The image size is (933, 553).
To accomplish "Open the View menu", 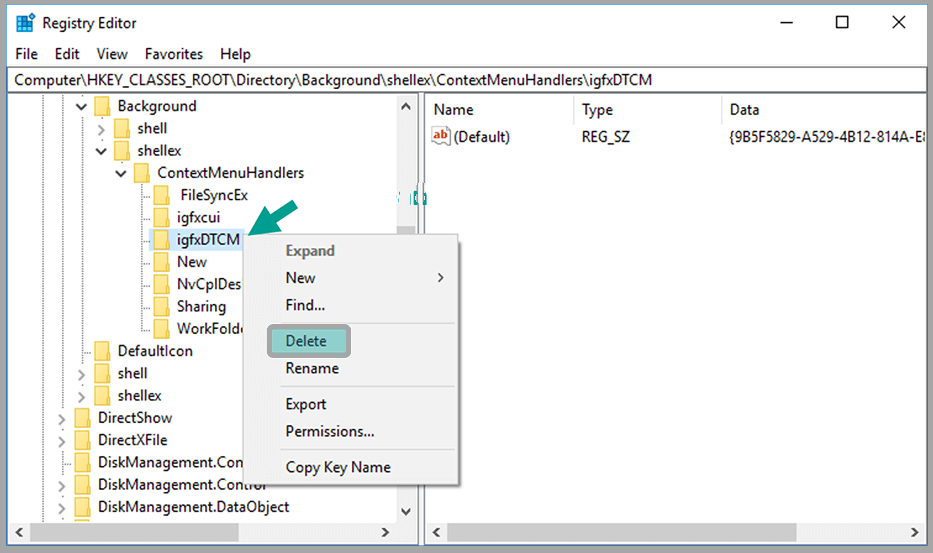I will [112, 54].
